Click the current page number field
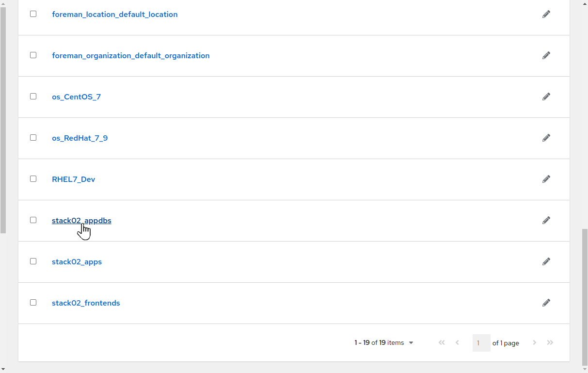The width and height of the screenshot is (588, 373). [481, 343]
